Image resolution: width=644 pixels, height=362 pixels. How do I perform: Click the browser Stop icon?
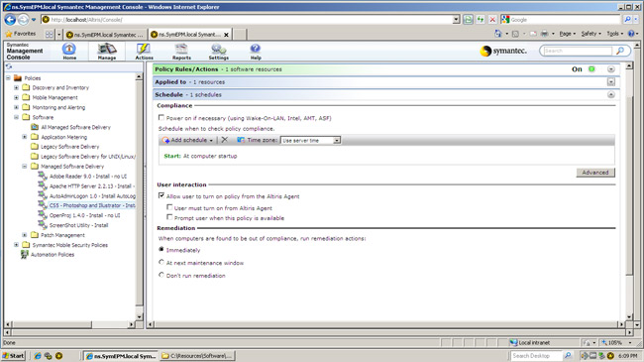[492, 19]
